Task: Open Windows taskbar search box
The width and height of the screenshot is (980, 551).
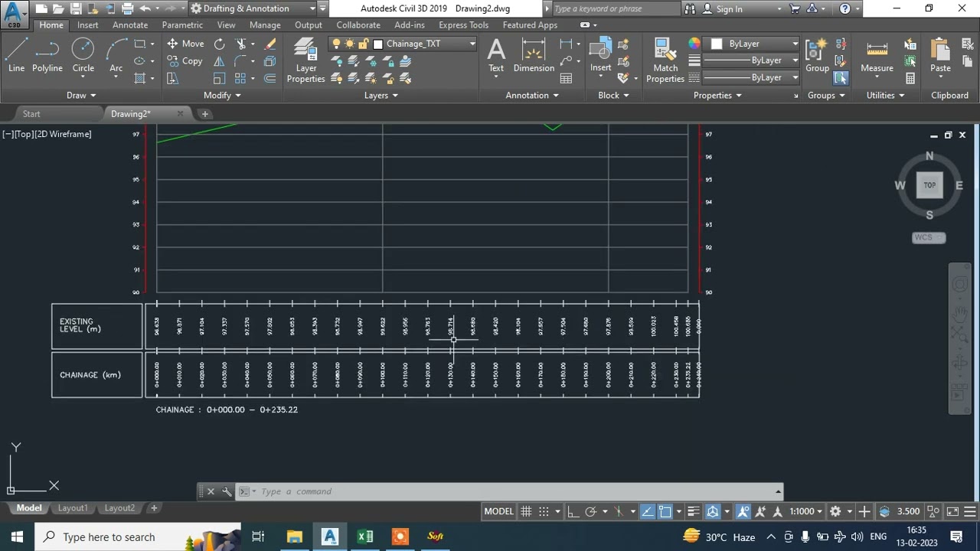Action: click(x=138, y=536)
